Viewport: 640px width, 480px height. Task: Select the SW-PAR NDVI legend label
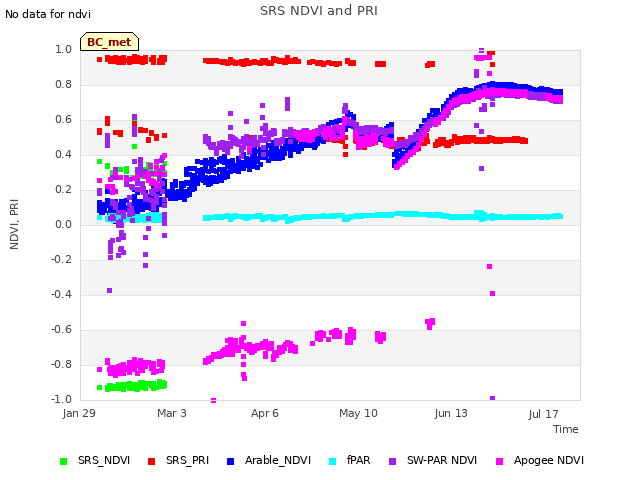point(442,460)
